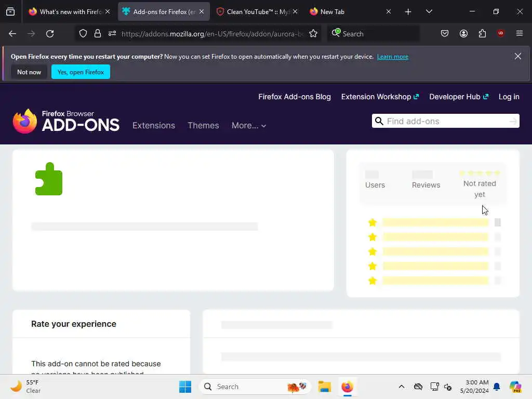Save page to Pocket
This screenshot has width=532, height=399.
click(x=445, y=34)
